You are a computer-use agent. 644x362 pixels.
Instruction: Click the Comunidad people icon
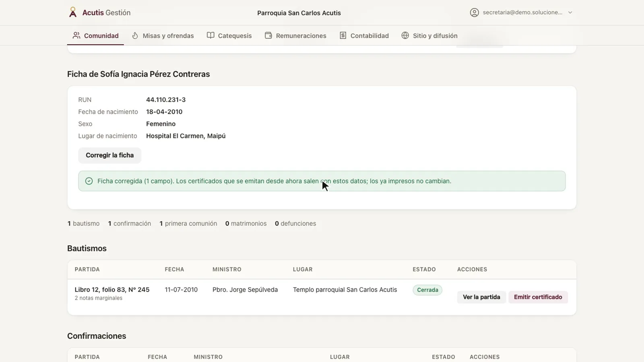pos(76,35)
